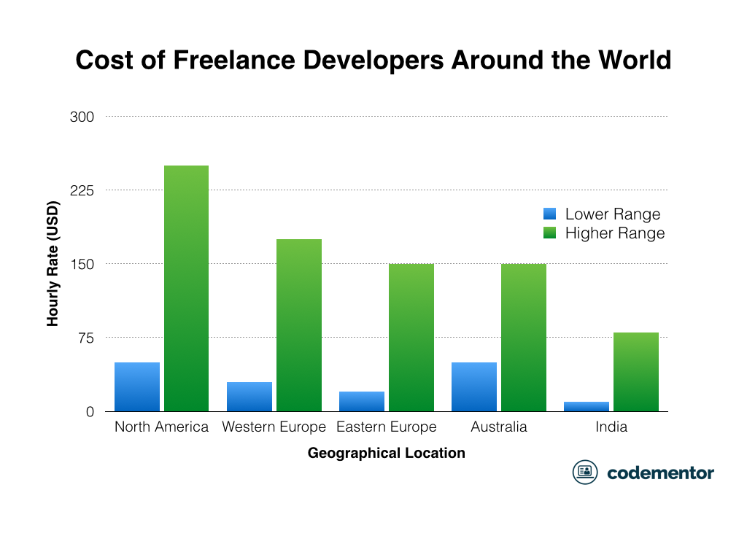Image resolution: width=747 pixels, height=560 pixels.
Task: Click the North America axis label
Action: click(161, 427)
